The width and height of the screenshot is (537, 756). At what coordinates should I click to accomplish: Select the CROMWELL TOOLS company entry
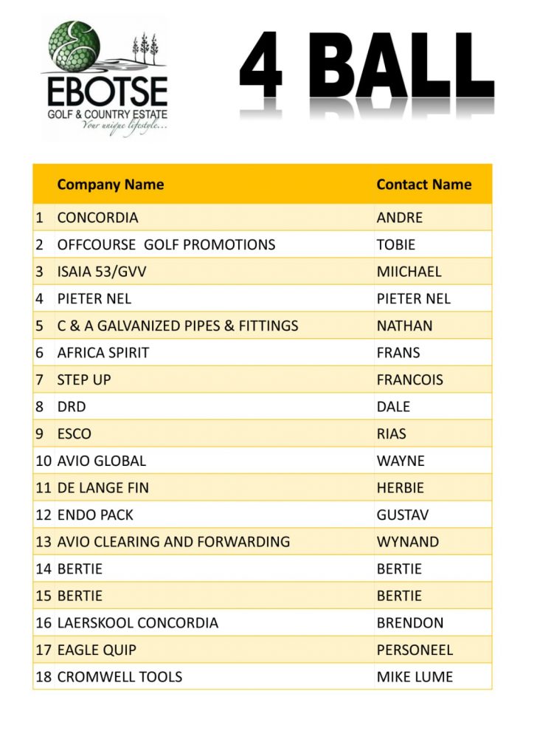pos(119,677)
